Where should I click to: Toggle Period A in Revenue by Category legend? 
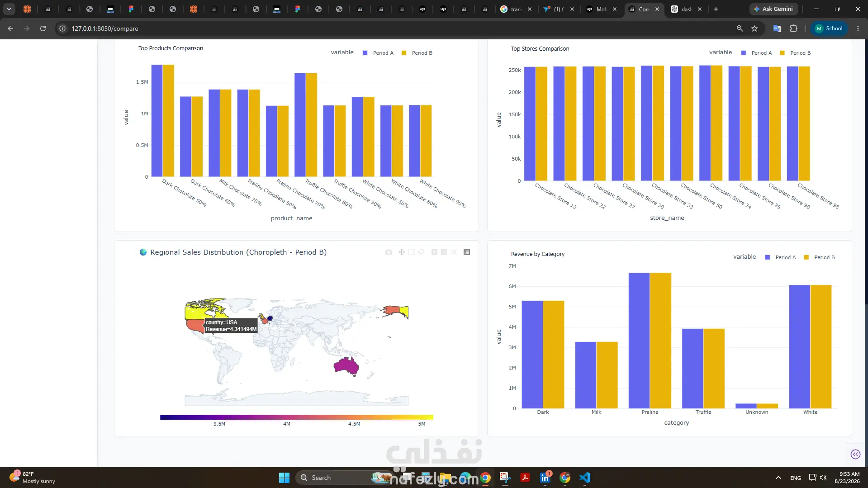tap(780, 257)
